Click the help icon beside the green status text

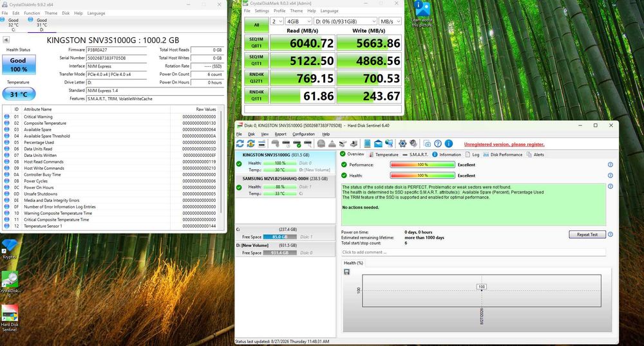point(611,186)
